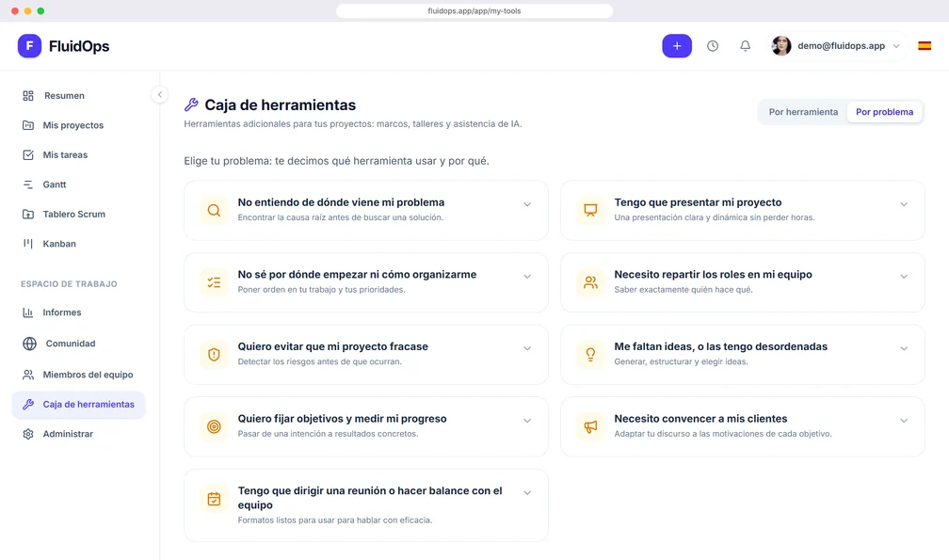The image size is (949, 560).
Task: Select the Por problema tab
Action: pos(884,112)
